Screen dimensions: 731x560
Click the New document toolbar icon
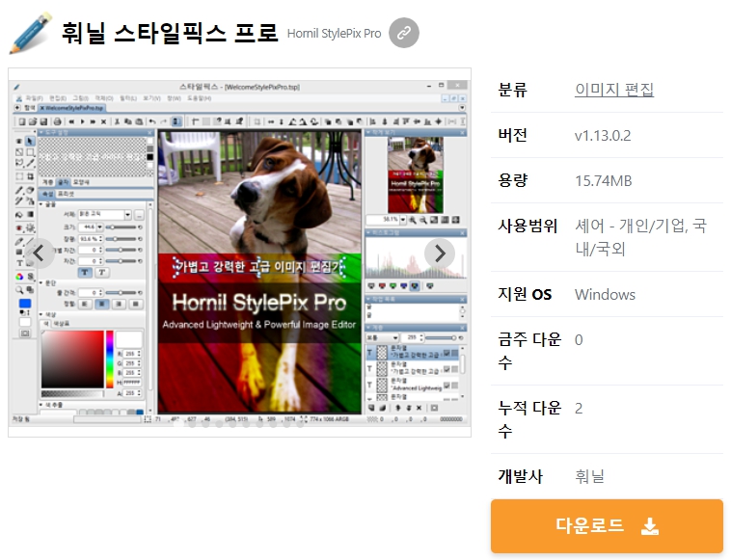click(22, 121)
